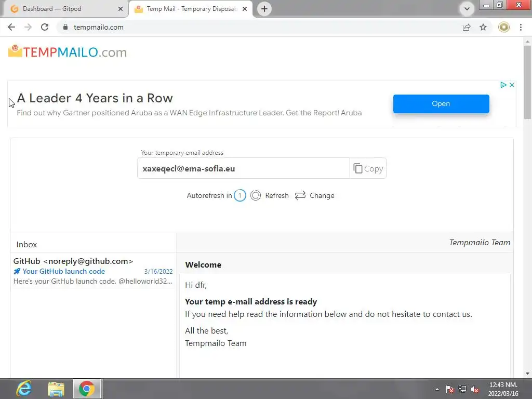Image resolution: width=532 pixels, height=399 pixels.
Task: Launch Internet Explorer from the taskbar
Action: coord(24,389)
